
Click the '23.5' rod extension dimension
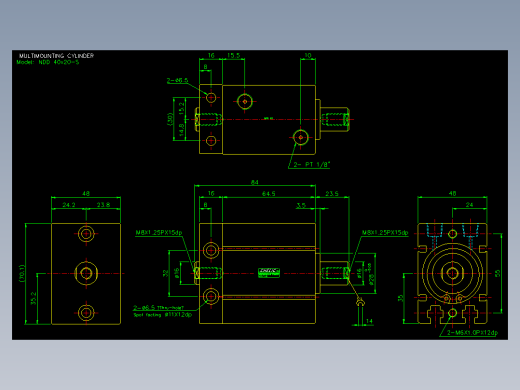[x=332, y=193]
